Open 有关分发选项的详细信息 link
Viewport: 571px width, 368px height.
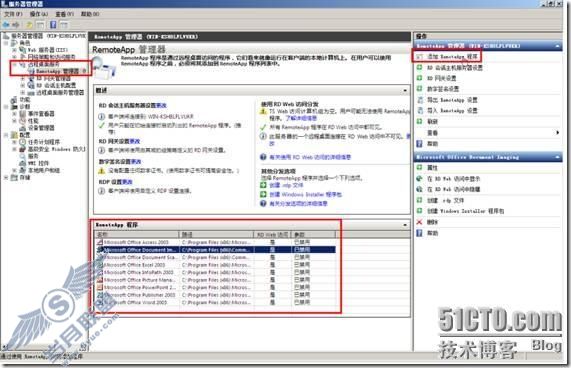[x=298, y=204]
